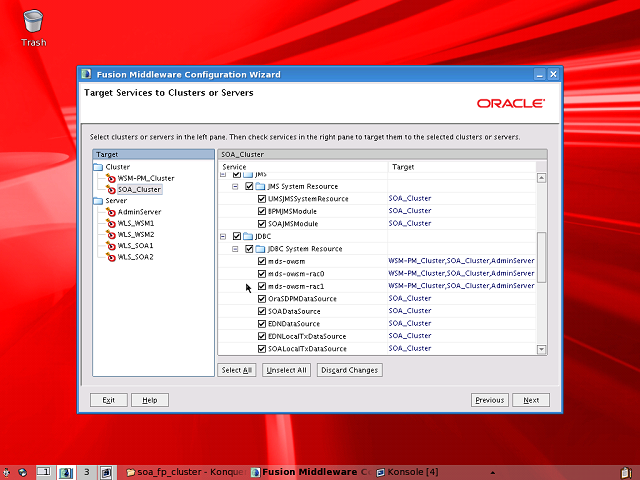Screen dimensions: 640x480
Task: Click the scroll down arrow of service list
Action: point(542,349)
